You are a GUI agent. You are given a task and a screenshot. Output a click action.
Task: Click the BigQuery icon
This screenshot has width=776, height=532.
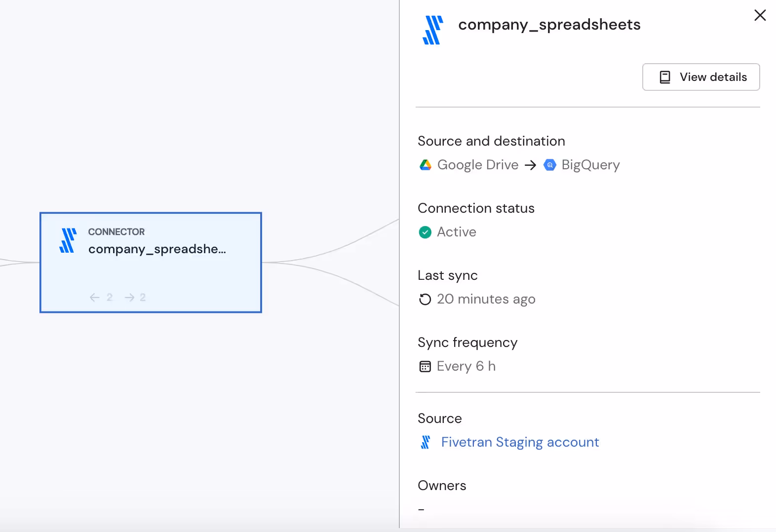coord(550,165)
